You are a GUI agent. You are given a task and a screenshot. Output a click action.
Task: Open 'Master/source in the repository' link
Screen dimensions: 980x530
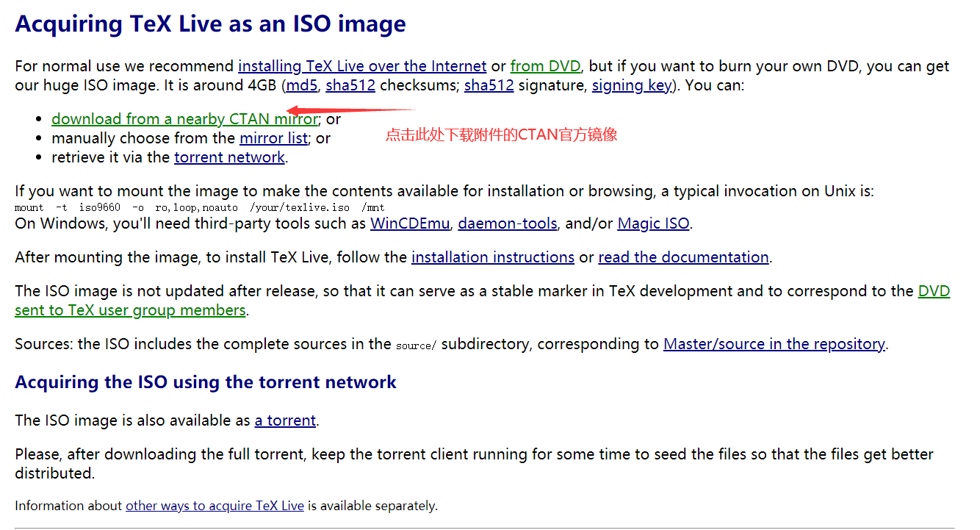click(x=774, y=344)
